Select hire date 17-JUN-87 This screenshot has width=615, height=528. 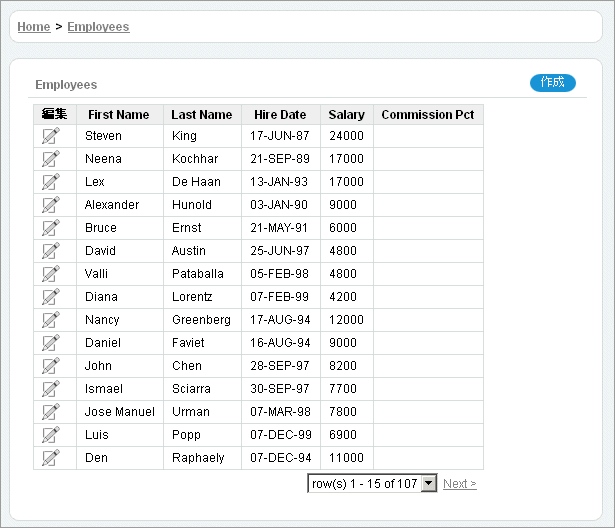coord(280,136)
